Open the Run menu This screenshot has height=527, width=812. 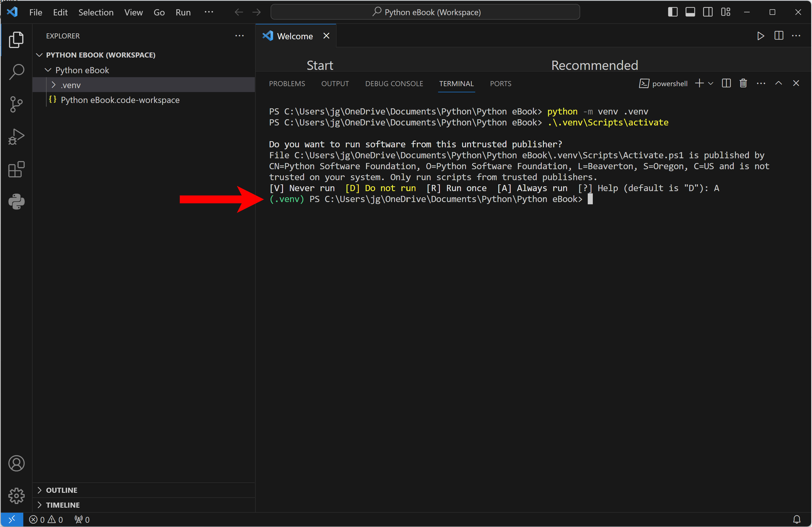pyautogui.click(x=183, y=12)
